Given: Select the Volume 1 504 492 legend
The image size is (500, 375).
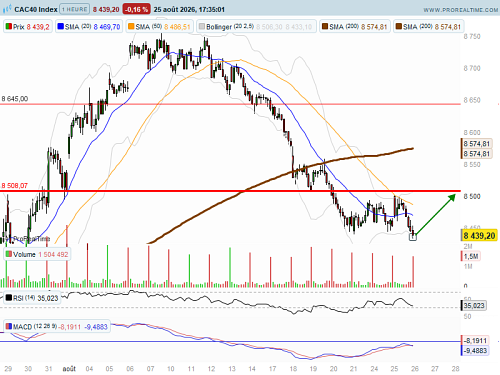Looking at the screenshot, I should click(x=37, y=255).
